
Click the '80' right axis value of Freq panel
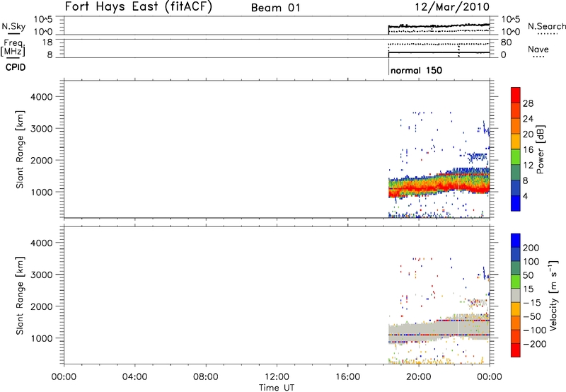[x=506, y=42]
